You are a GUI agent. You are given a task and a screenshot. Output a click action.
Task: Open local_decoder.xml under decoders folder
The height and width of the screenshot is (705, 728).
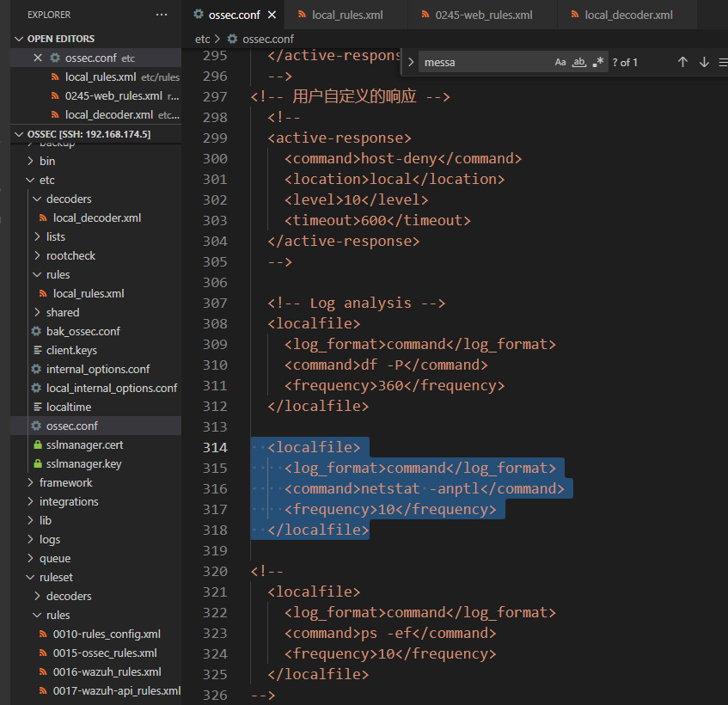pyautogui.click(x=95, y=218)
